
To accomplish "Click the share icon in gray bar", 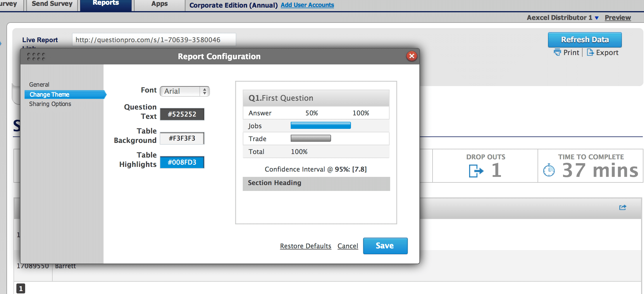I will pos(623,207).
